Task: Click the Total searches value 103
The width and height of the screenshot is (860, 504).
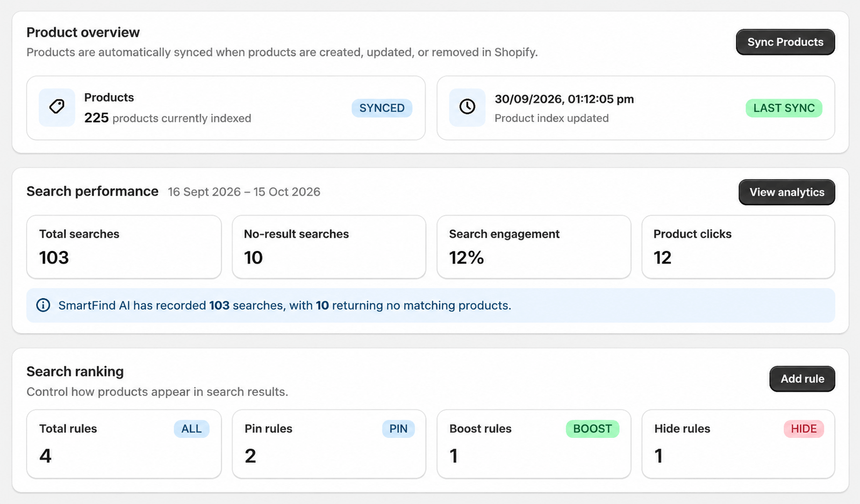Action: (x=54, y=258)
